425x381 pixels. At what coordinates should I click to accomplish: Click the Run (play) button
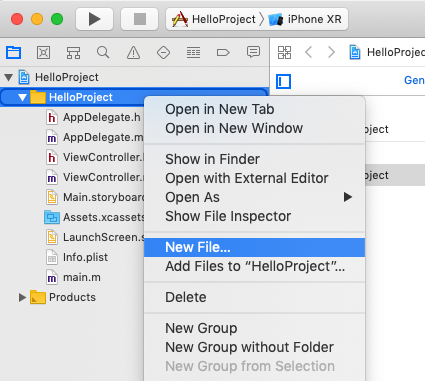pos(94,19)
